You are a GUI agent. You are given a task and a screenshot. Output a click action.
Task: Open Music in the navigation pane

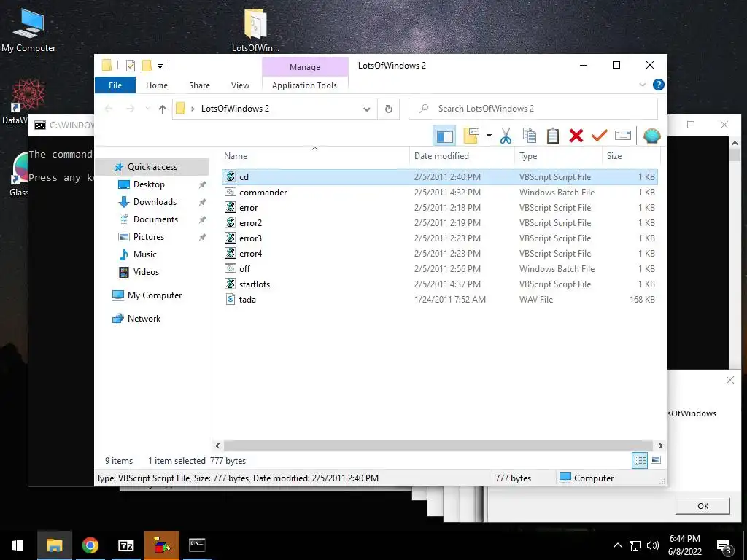[145, 254]
